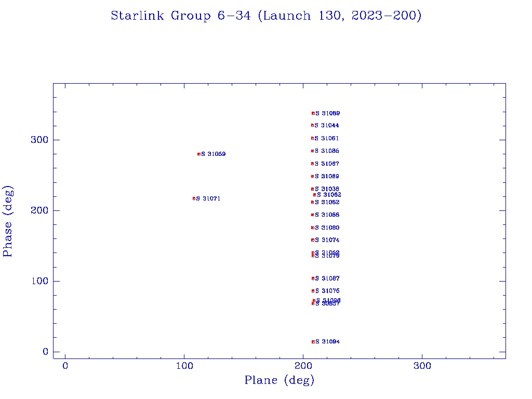Click the "S 31044" satellite label
This screenshot has width=532, height=399.
pos(327,126)
